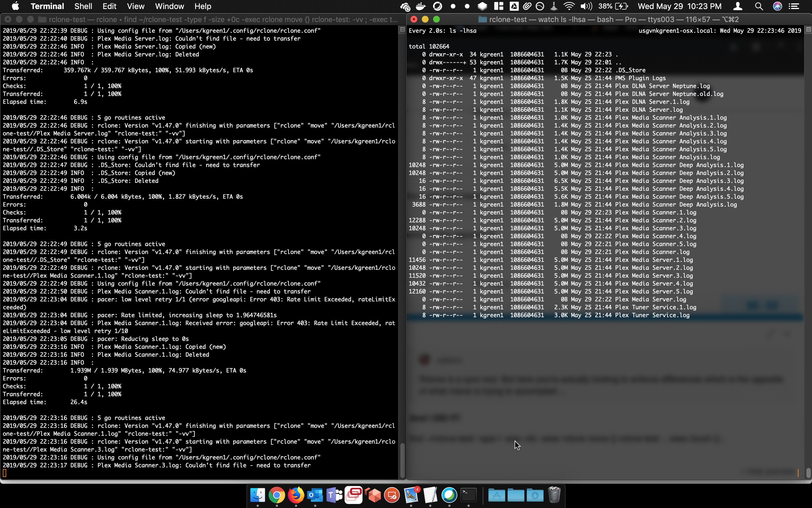Screen dimensions: 812x508
Task: Open Spotlight search magnifier
Action: pyautogui.click(x=759, y=6)
